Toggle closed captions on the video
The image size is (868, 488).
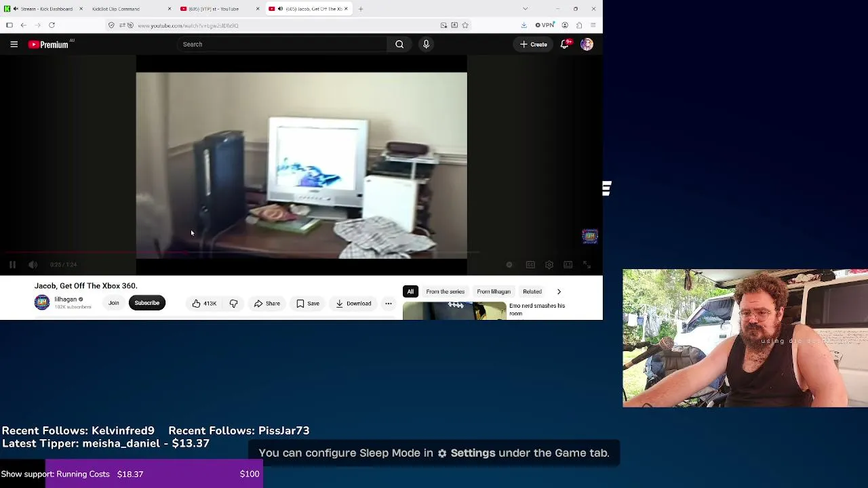[x=530, y=265]
